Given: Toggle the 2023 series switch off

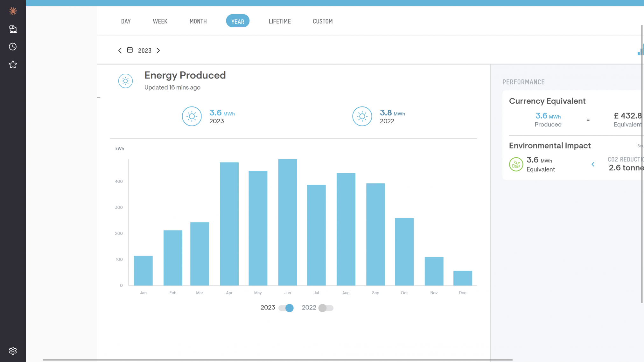Looking at the screenshot, I should [286, 308].
